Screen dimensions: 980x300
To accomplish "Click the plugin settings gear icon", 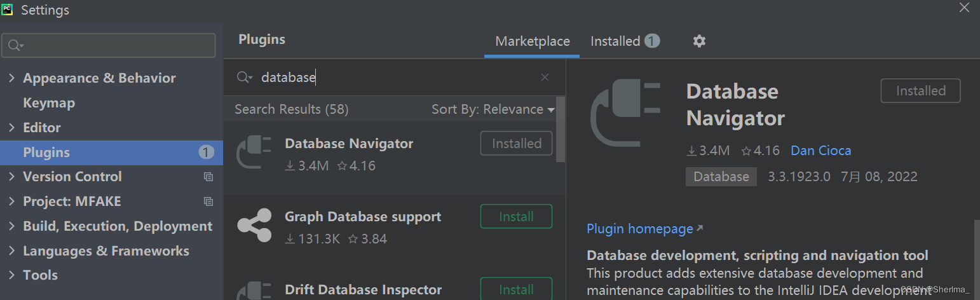I will point(699,41).
